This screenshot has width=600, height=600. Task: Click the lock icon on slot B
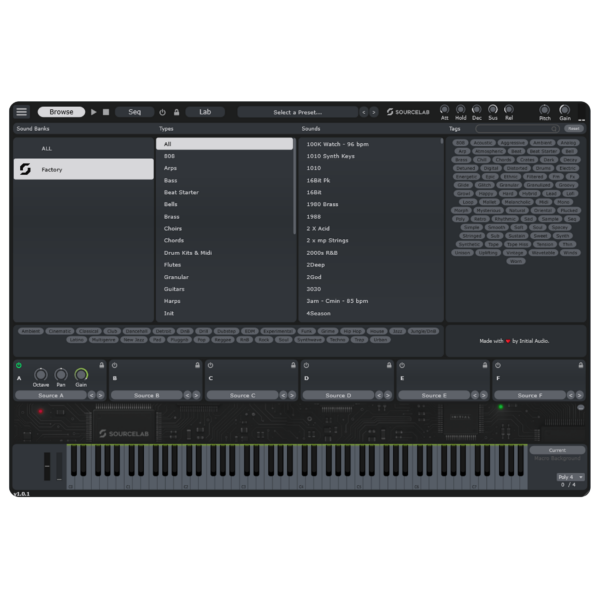tap(197, 365)
